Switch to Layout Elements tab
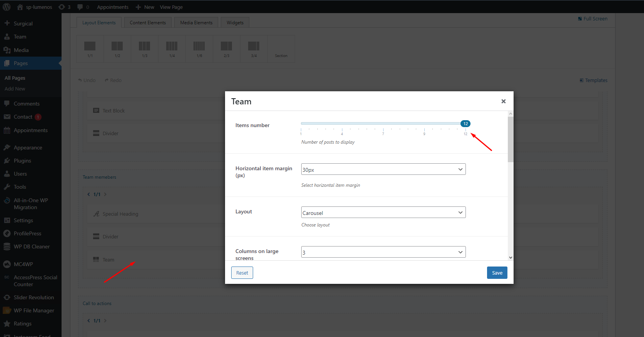Viewport: 644px width, 337px height. 99,22
